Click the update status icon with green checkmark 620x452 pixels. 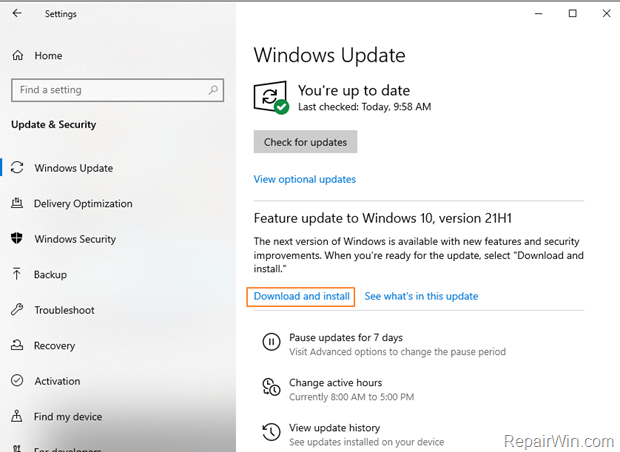271,97
